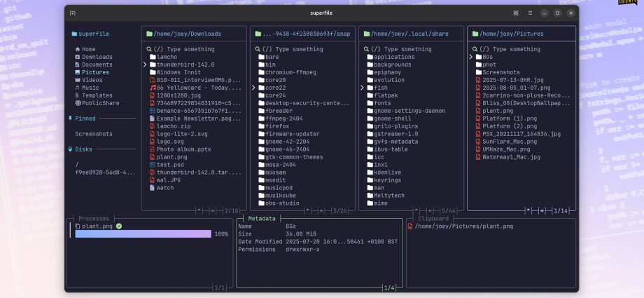
Task: Click the green completed checkmark for plant.png
Action: coord(119,226)
